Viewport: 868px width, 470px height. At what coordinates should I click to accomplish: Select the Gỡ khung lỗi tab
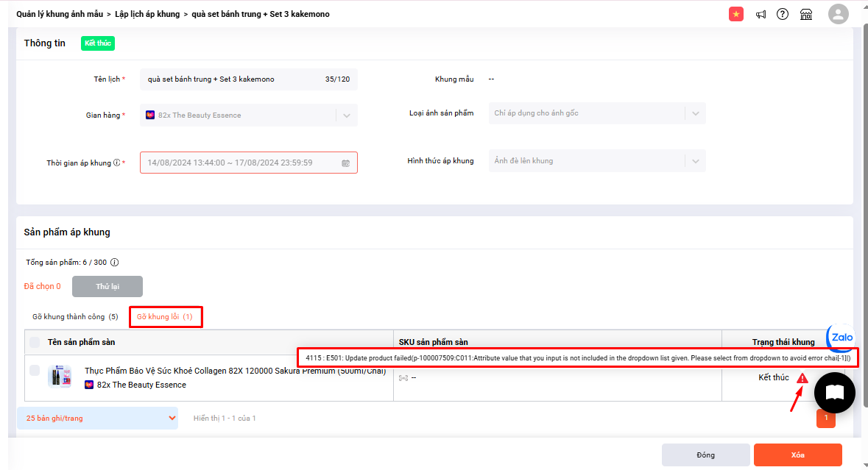(x=165, y=317)
